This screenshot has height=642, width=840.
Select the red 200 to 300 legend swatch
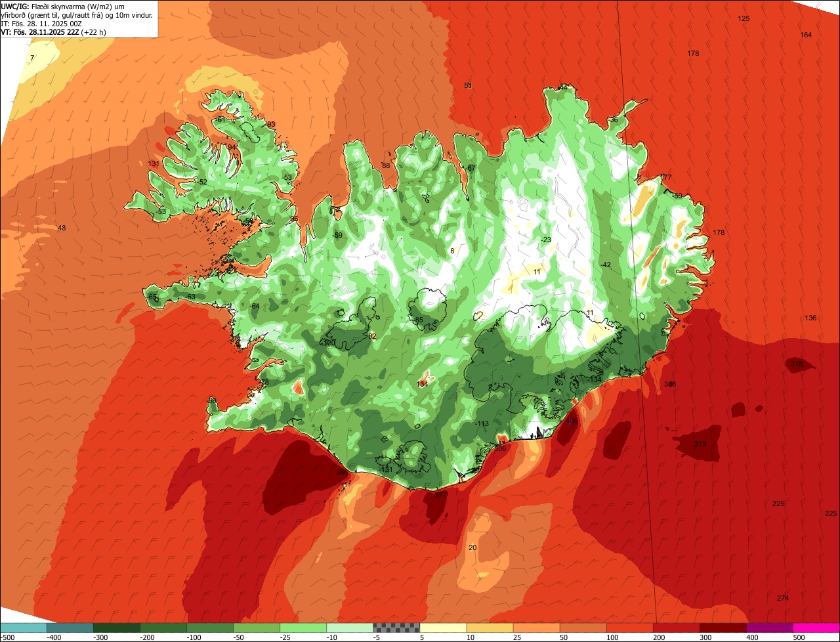pyautogui.click(x=676, y=628)
